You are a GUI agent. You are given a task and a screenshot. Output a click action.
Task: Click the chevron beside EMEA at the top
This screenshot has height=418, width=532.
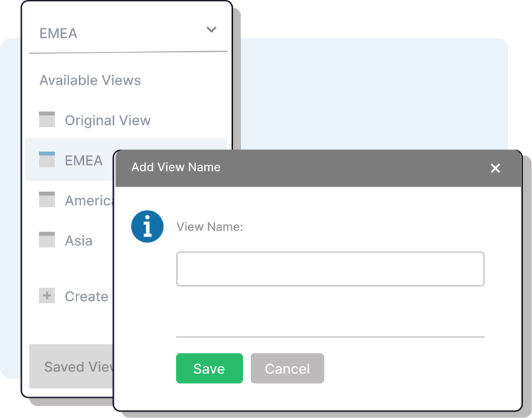[x=211, y=30]
